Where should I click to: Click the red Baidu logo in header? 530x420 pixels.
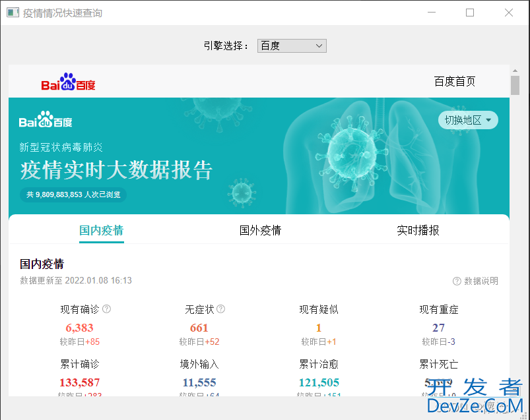click(68, 82)
